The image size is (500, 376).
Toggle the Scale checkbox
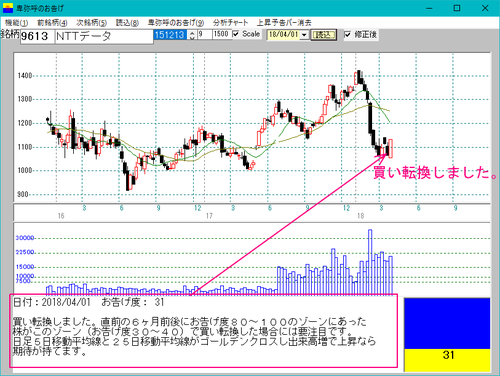click(236, 34)
